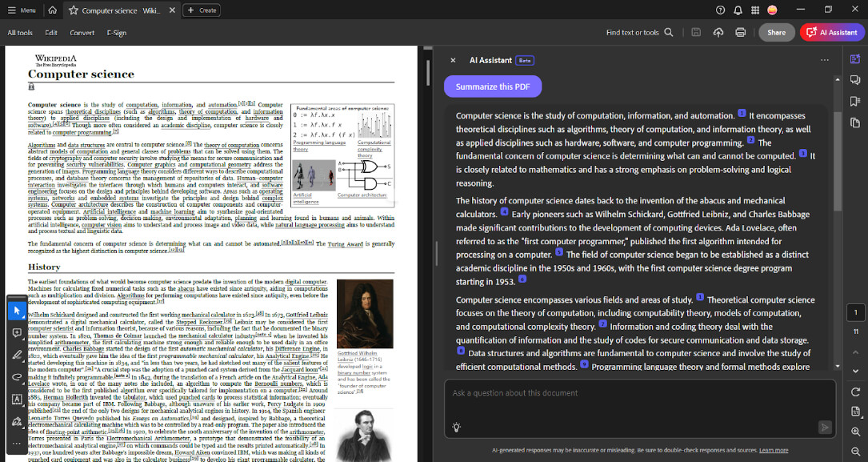
Task: Click AI panel scrollbar down arrow
Action: [838, 366]
